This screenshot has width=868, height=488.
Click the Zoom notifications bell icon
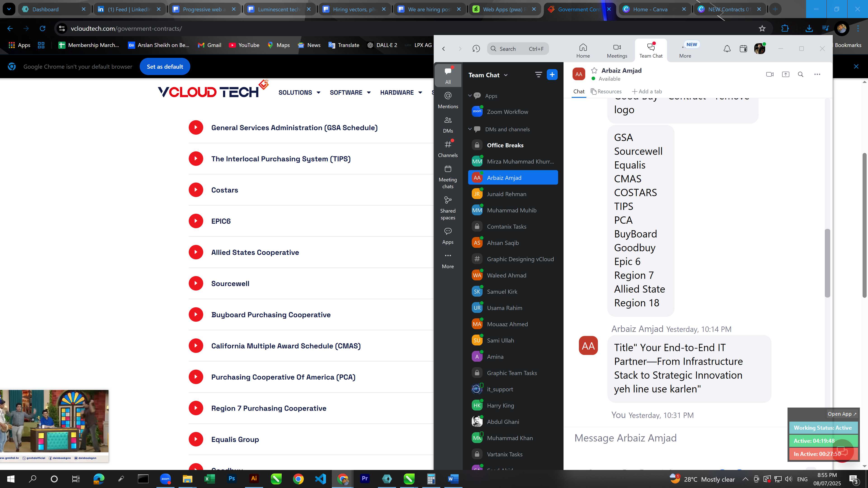(x=727, y=49)
